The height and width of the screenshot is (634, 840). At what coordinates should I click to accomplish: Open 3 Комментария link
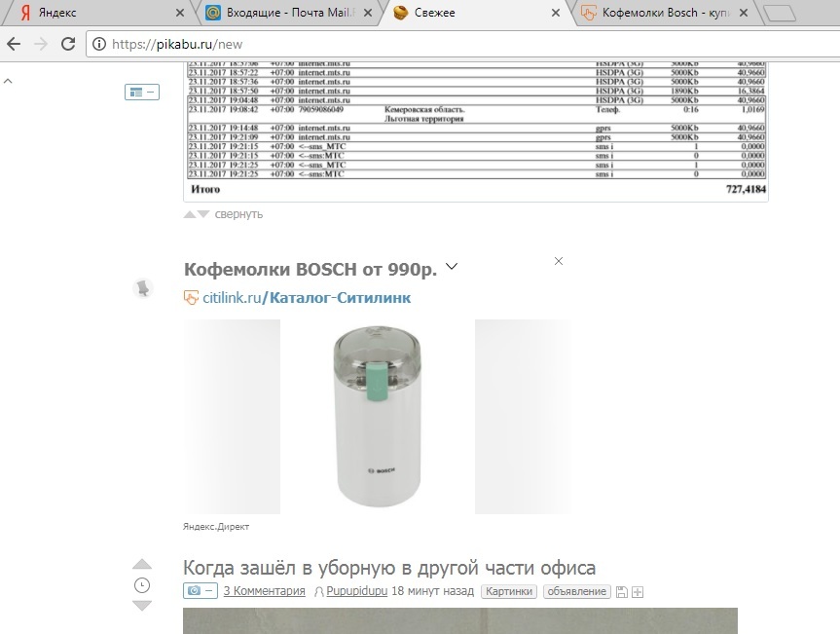pos(264,591)
